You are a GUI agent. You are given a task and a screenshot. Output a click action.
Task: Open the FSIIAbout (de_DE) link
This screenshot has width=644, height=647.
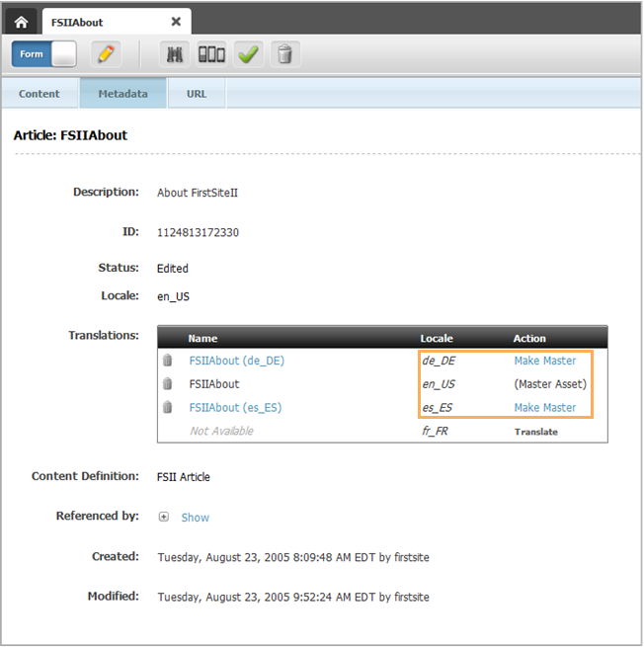(x=237, y=361)
